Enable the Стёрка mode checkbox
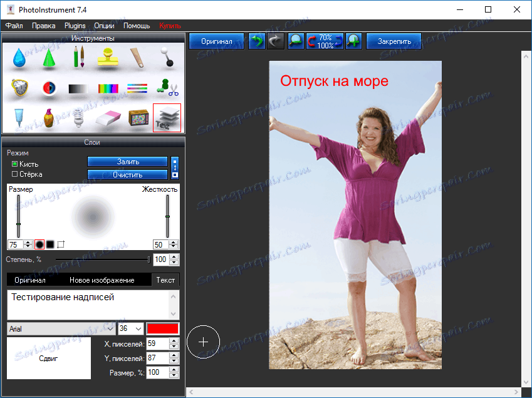 (x=14, y=174)
